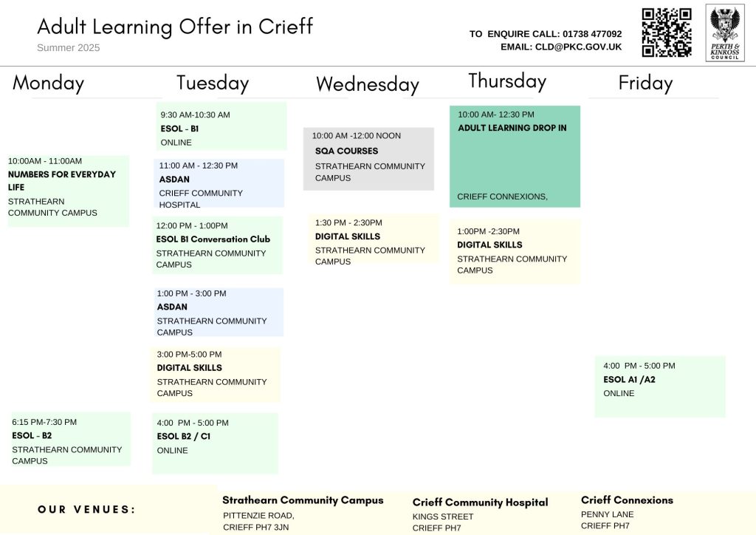The height and width of the screenshot is (535, 756).
Task: Click the Perth & Kinross Council logo
Action: point(725,33)
